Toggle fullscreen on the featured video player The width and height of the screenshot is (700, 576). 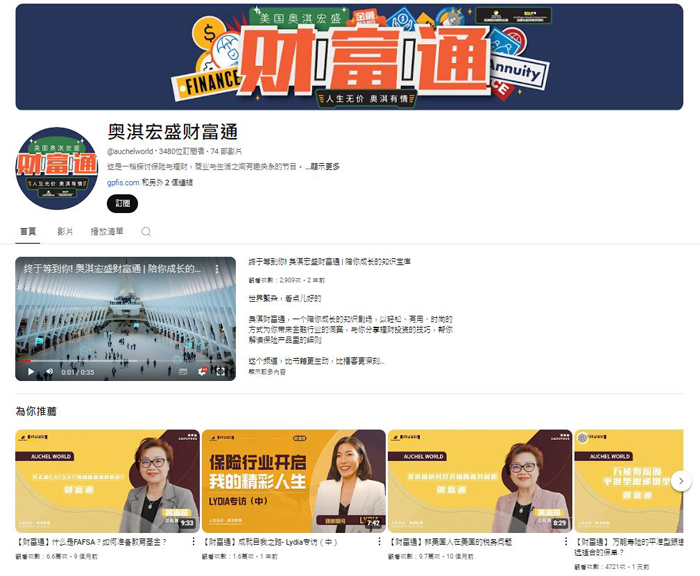point(221,371)
